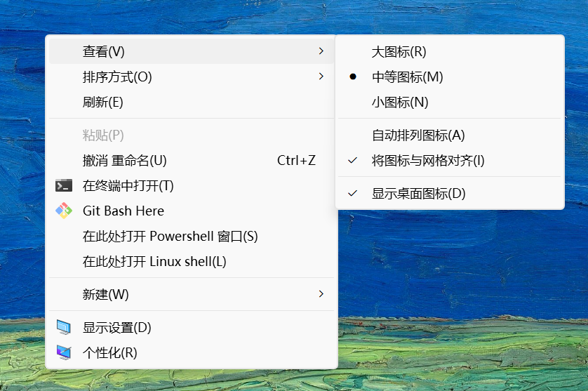Select 大图标(R) large icons option
Viewport: 588px width, 391px height.
(x=449, y=52)
